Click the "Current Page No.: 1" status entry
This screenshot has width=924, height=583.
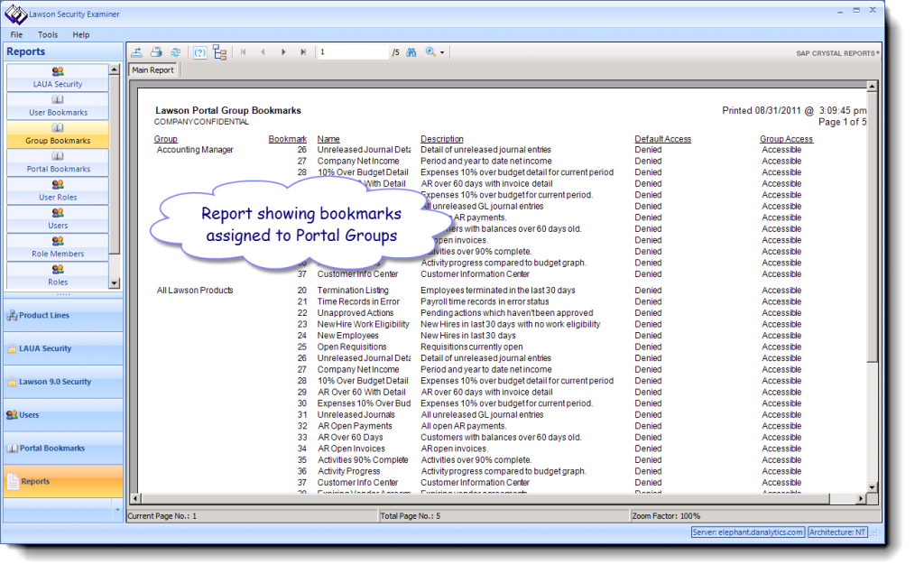[x=162, y=516]
